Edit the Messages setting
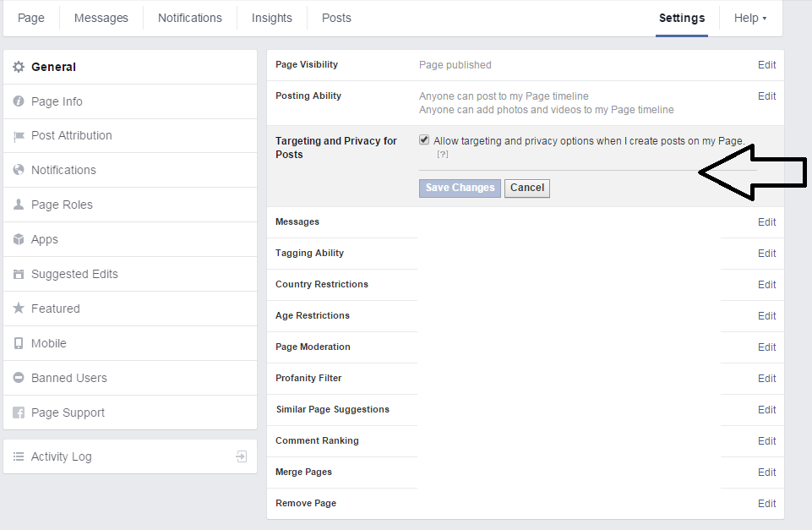This screenshot has width=812, height=530. click(x=767, y=221)
